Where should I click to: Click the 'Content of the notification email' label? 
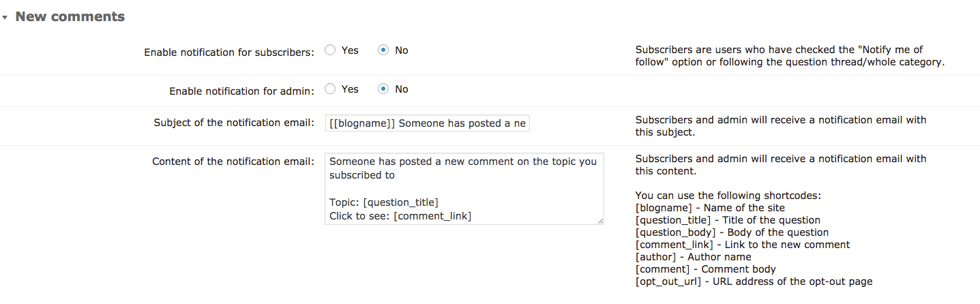coord(233,162)
